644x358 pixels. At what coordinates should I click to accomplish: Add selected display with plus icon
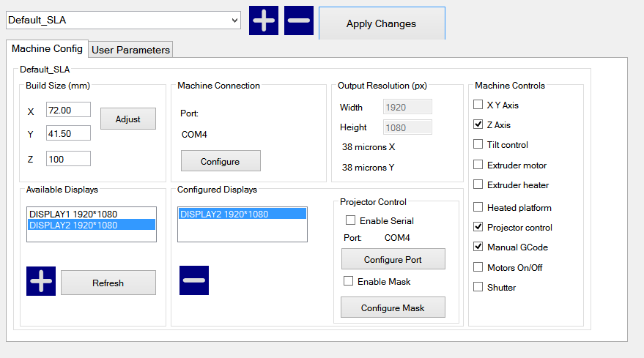pos(41,281)
